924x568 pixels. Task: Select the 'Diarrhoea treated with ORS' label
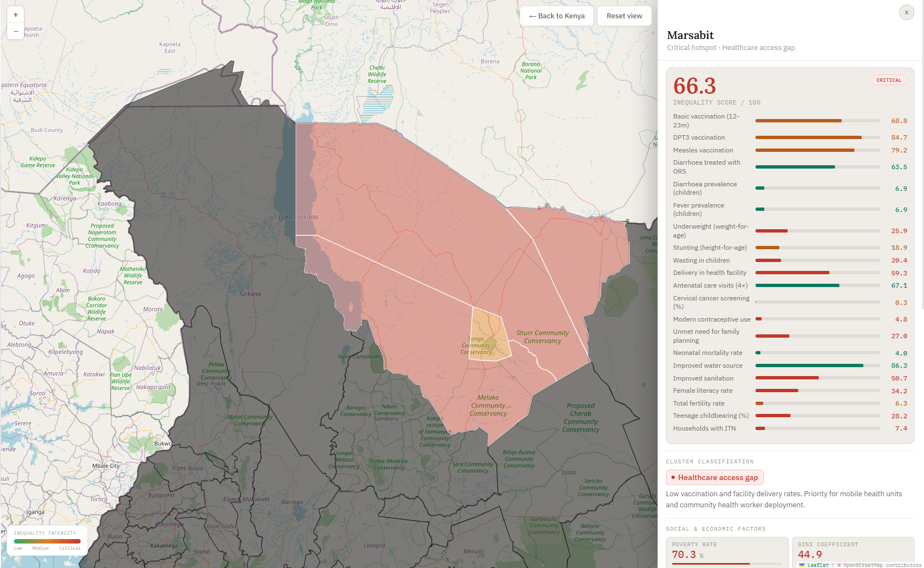[706, 167]
